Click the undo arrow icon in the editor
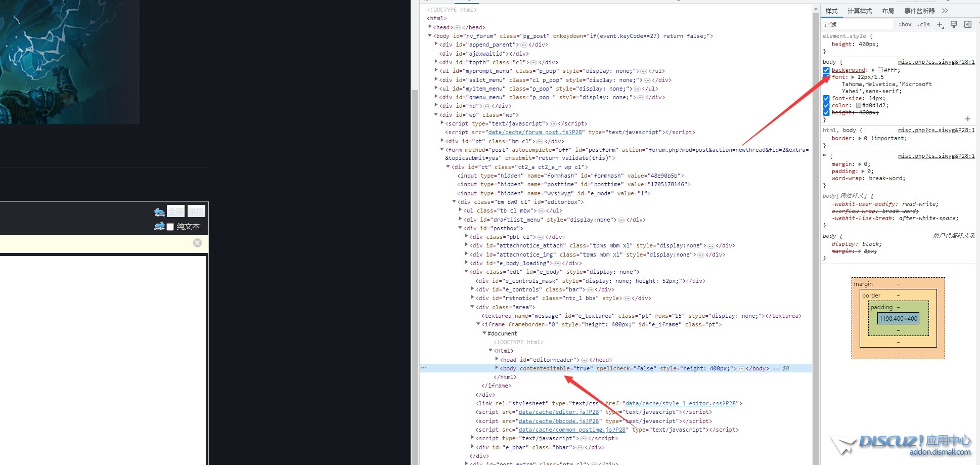 pyautogui.click(x=159, y=212)
